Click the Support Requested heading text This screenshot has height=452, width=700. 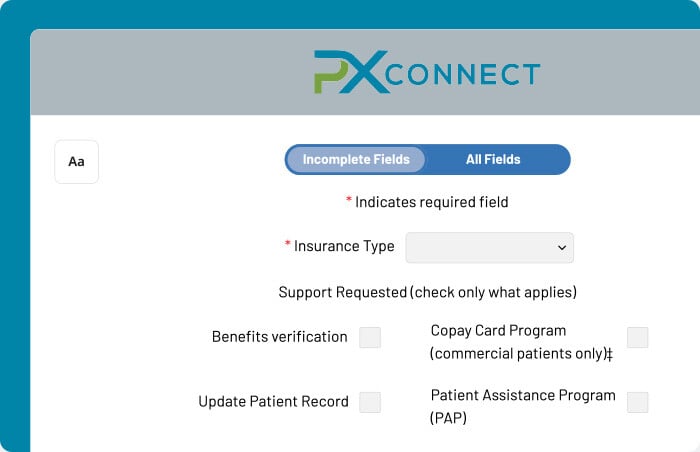[x=427, y=292]
